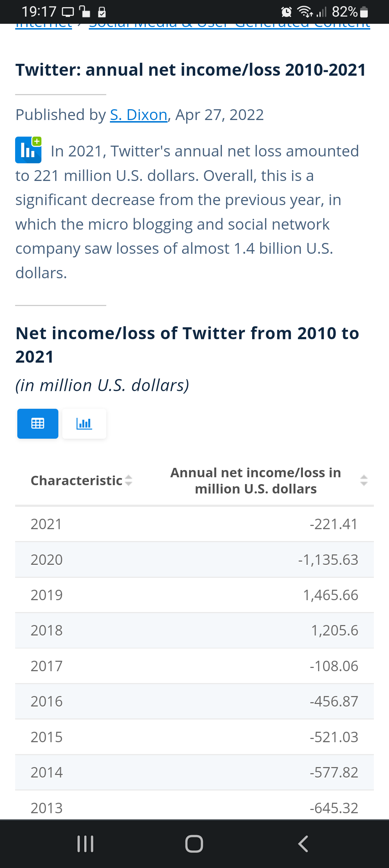Image resolution: width=389 pixels, height=868 pixels.
Task: Tap the Characteristic column header
Action: 76,480
